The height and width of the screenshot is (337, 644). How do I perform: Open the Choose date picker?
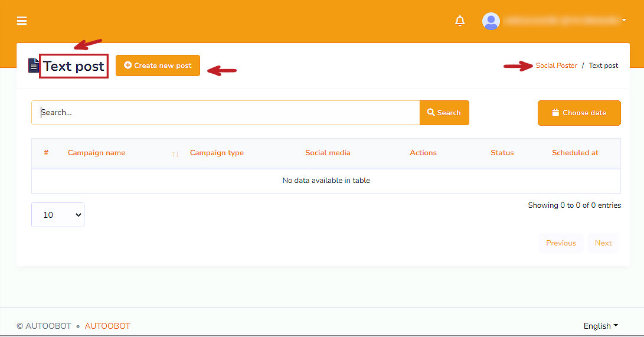click(578, 113)
